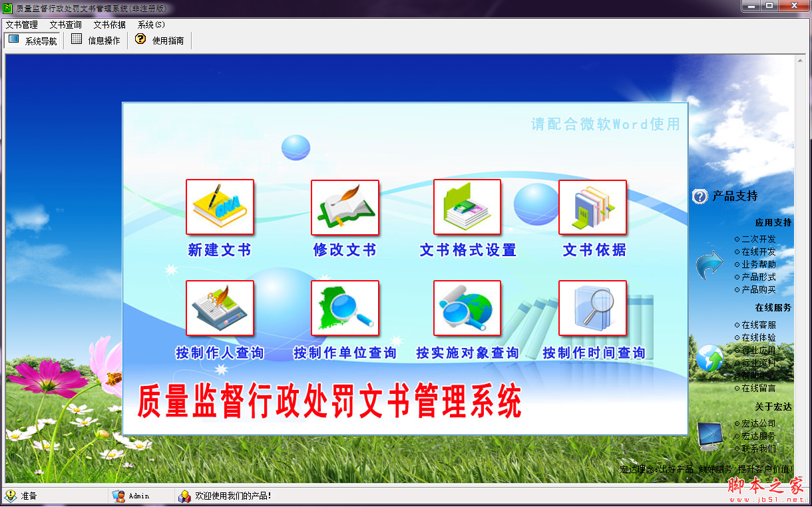The width and height of the screenshot is (812, 507).
Task: Open 新建文书 to create a new document
Action: [x=220, y=208]
